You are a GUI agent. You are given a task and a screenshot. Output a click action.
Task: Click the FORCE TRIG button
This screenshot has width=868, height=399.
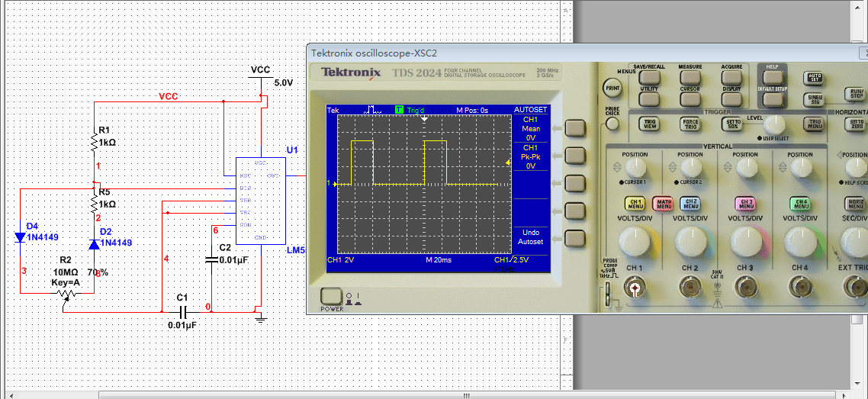pos(690,124)
